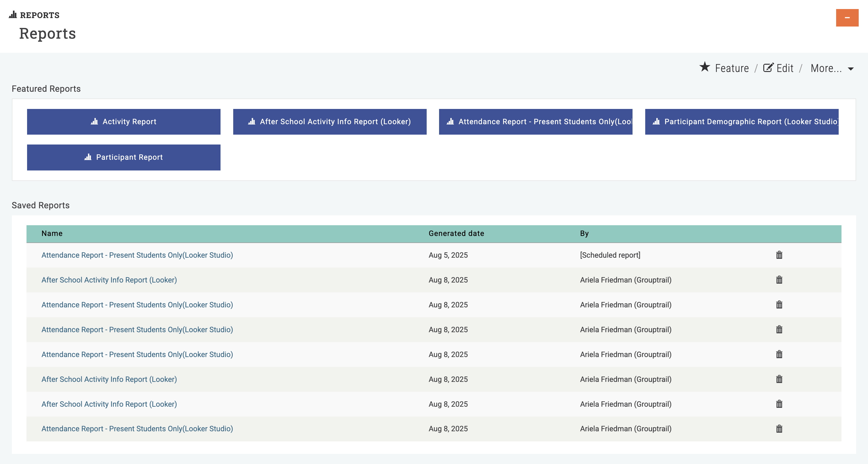
Task: Delete the Aug 8 Attendance Report in third row
Action: tap(779, 305)
